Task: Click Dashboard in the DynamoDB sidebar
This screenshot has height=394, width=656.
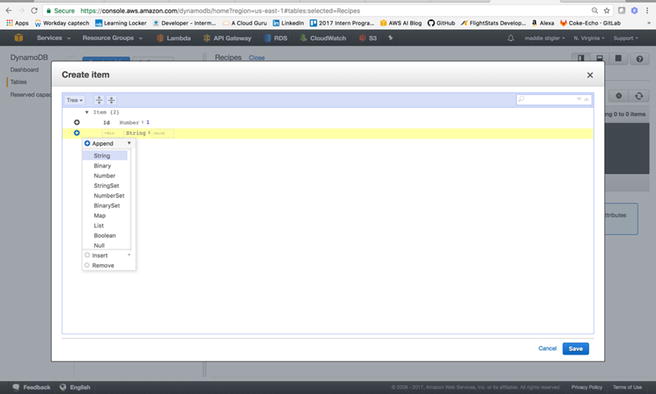Action: click(x=24, y=70)
